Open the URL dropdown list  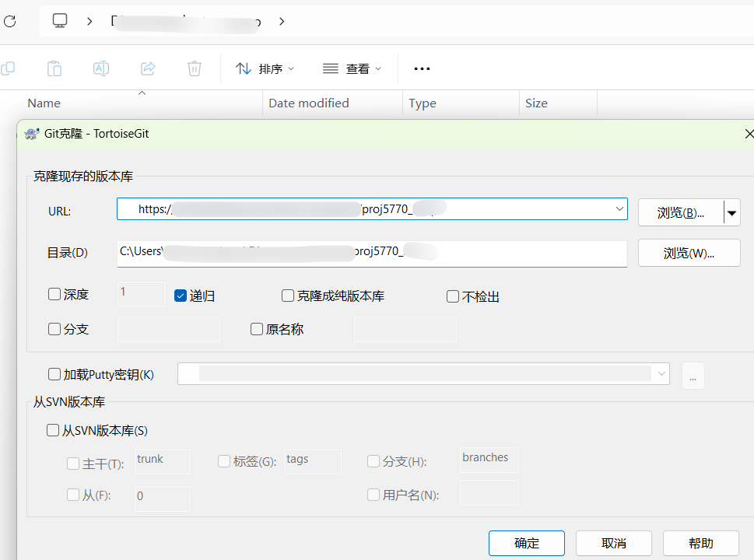[x=619, y=208]
